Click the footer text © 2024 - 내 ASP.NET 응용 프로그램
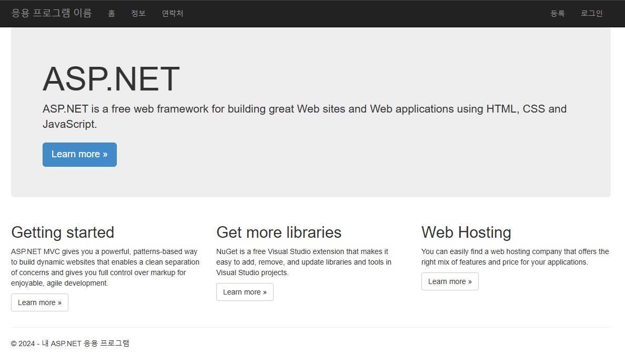625x364 pixels. click(x=70, y=343)
